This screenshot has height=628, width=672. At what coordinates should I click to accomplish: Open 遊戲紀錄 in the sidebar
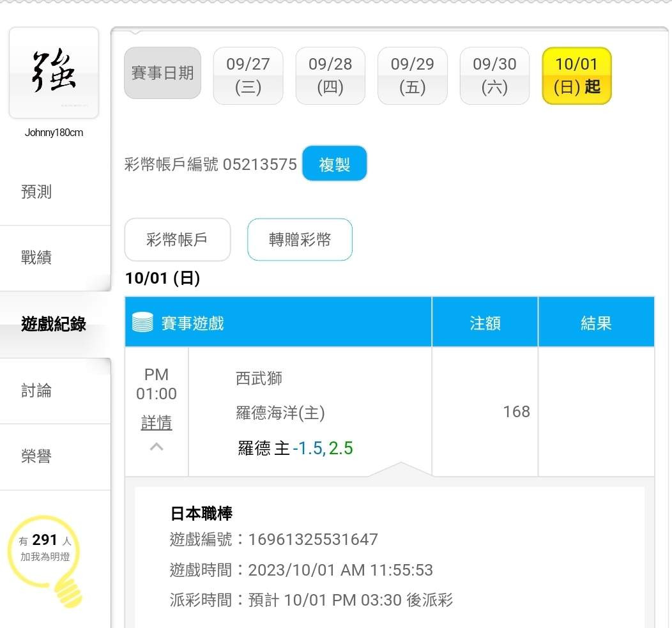(x=54, y=324)
